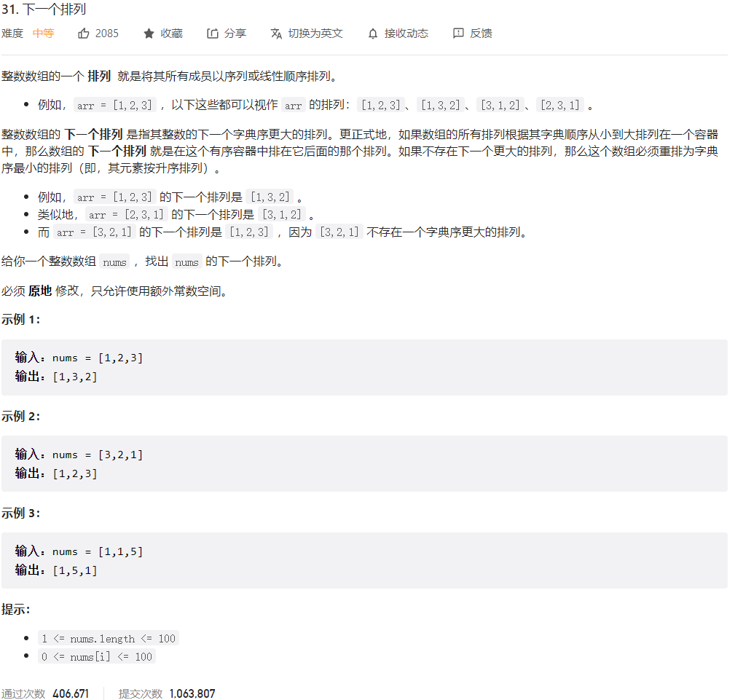Click constraint 1 <= nums.length <= 100
The height and width of the screenshot is (700, 735).
pyautogui.click(x=109, y=639)
